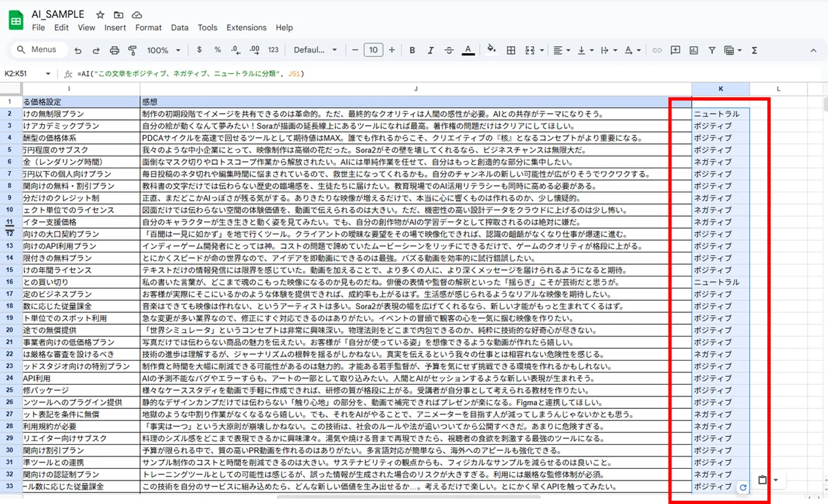828x504 pixels.
Task: Open the Format menu
Action: pyautogui.click(x=148, y=28)
